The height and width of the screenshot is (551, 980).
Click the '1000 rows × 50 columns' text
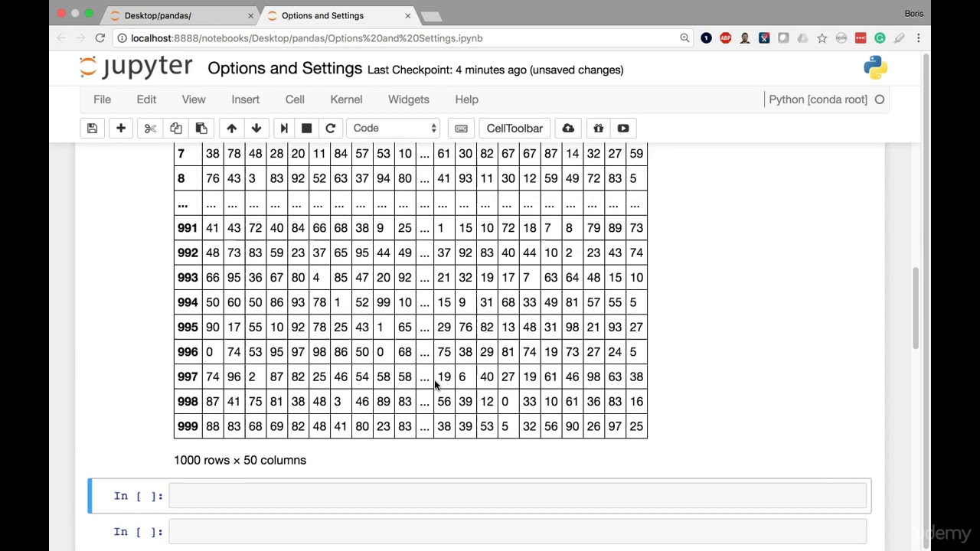pos(240,460)
